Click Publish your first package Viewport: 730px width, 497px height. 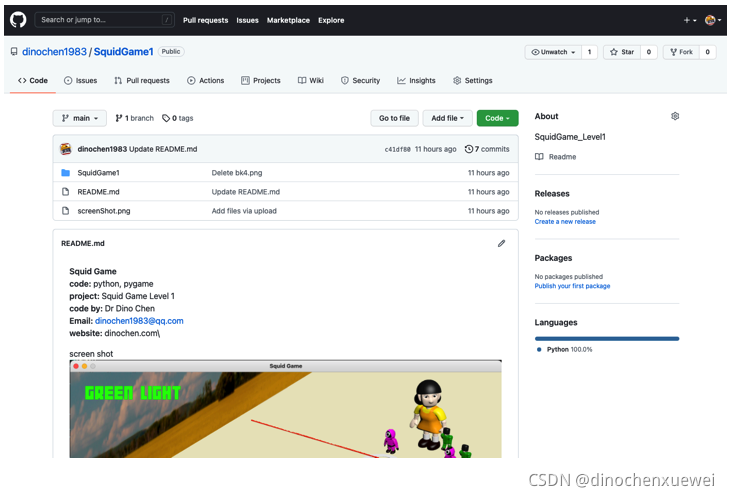point(572,286)
